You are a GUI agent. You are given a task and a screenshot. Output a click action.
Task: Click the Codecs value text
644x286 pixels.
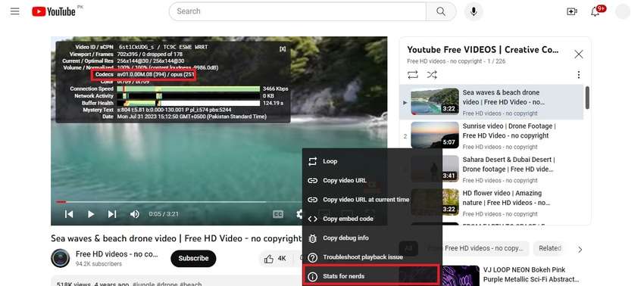(x=155, y=75)
